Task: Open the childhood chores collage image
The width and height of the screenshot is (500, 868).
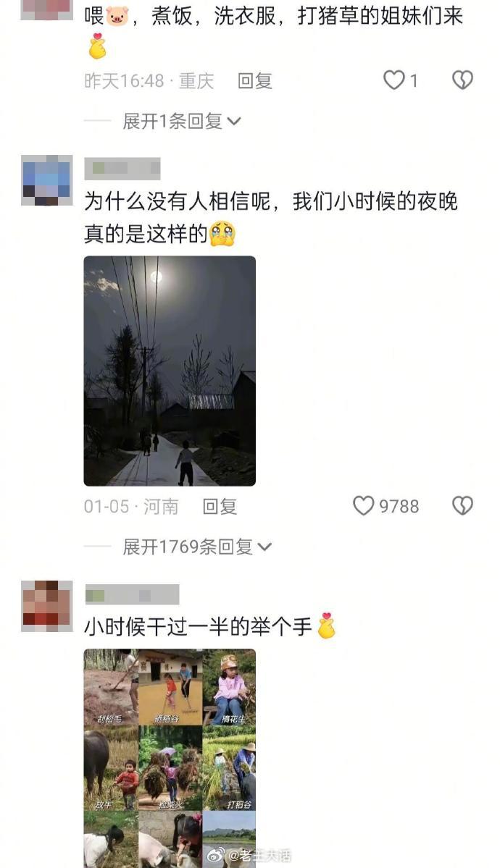Action: click(170, 759)
